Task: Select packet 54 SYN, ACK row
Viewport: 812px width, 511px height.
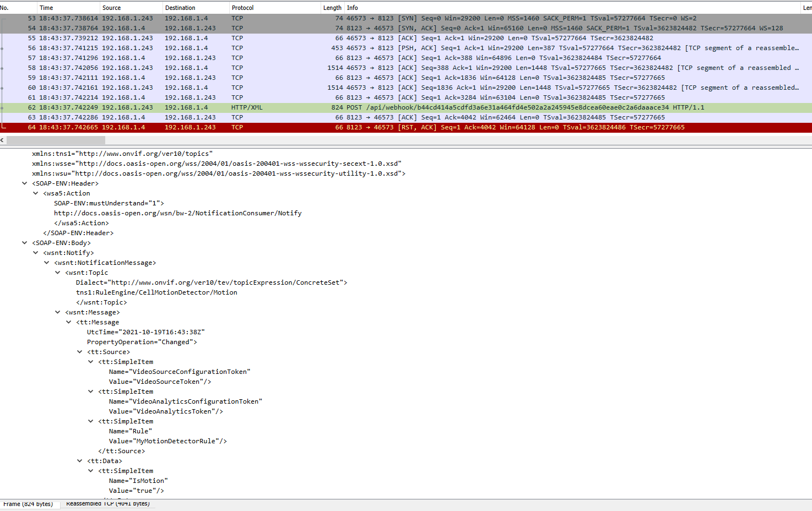Action: click(406, 28)
